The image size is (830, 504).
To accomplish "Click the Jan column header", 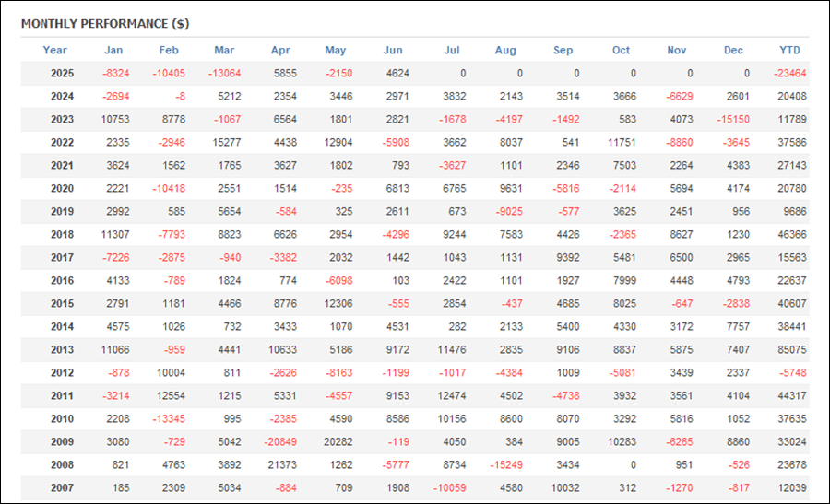I will click(113, 51).
